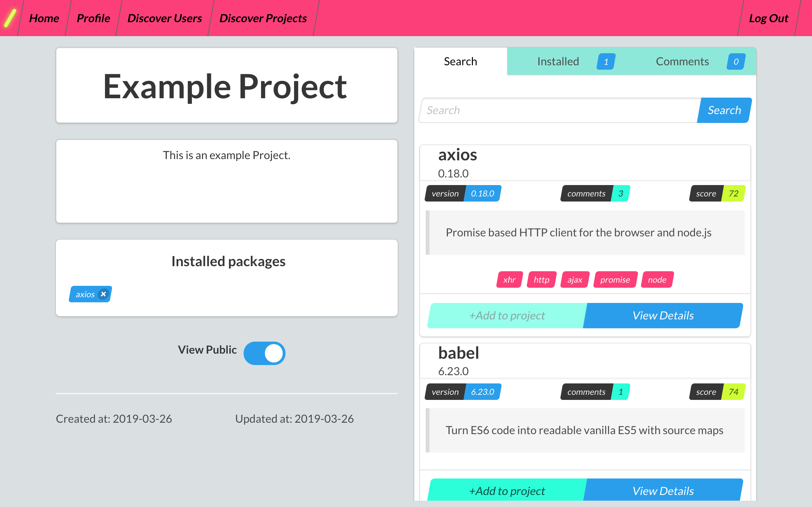The width and height of the screenshot is (812, 507).
Task: Select the Search tab
Action: point(460,61)
